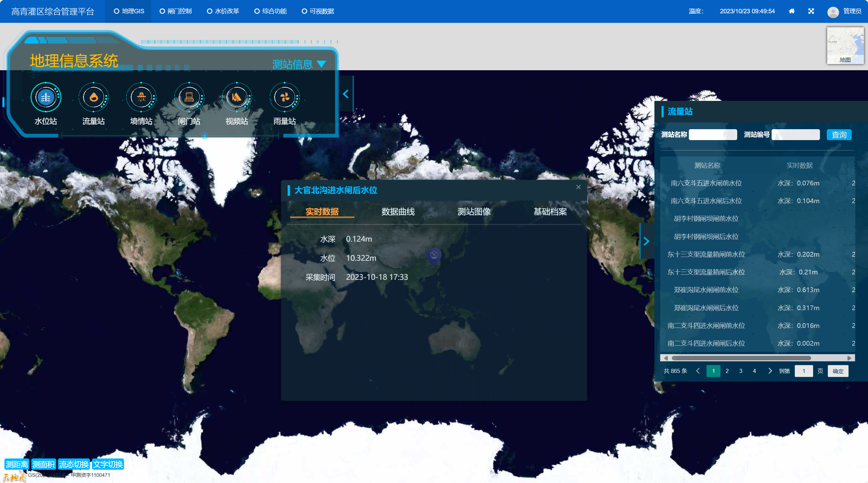Click the station list horizontal scrollbar
Screen dimensions: 868x483
741,358
